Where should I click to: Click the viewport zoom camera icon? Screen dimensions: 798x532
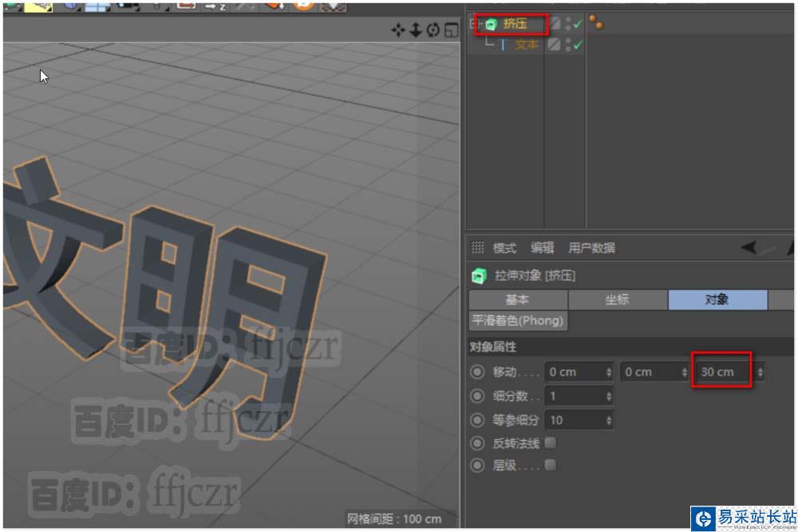click(x=415, y=30)
